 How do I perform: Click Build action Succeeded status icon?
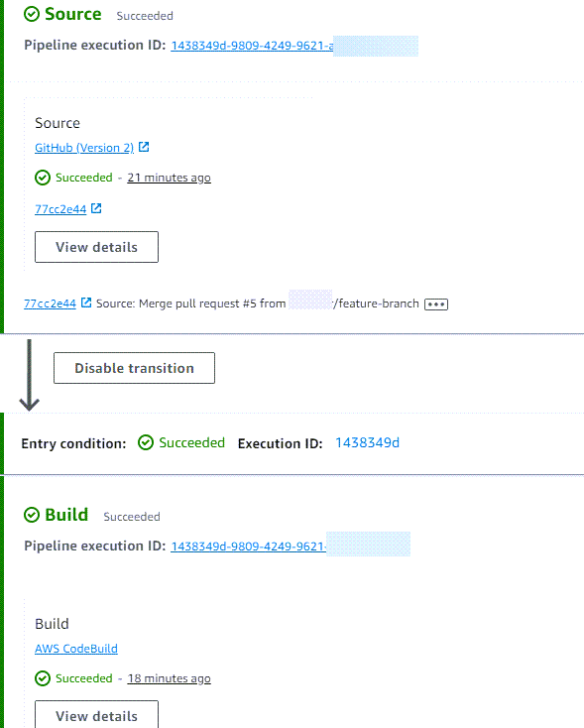43,678
